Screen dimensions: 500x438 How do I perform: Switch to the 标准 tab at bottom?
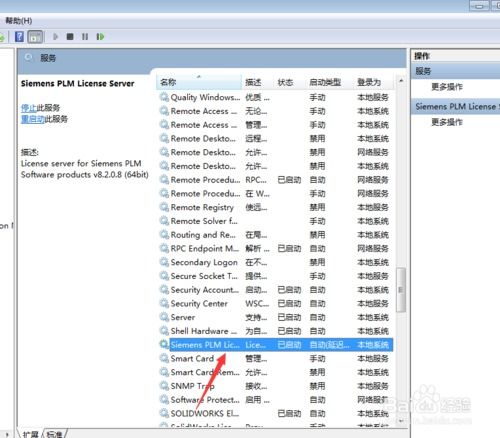point(55,434)
